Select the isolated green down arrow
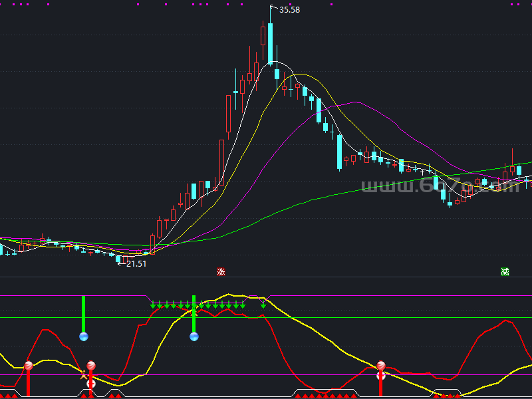Screen dimensions: 532x399 pos(263,305)
